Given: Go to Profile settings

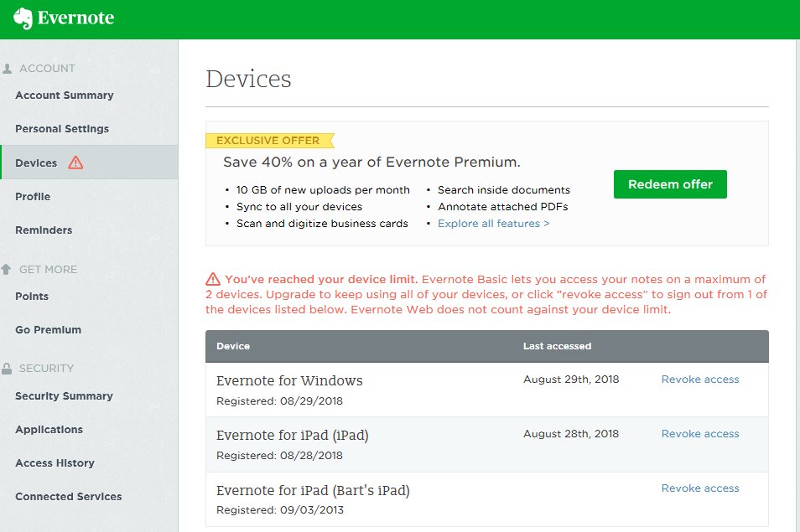Looking at the screenshot, I should tap(33, 197).
